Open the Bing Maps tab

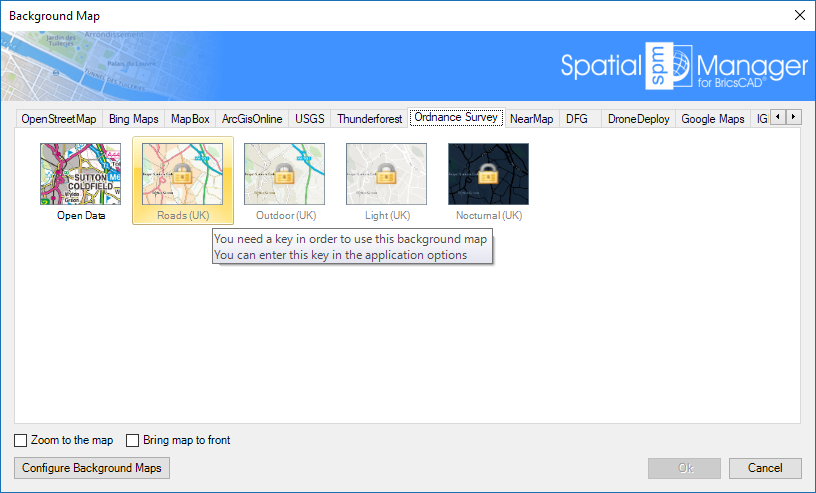[133, 119]
